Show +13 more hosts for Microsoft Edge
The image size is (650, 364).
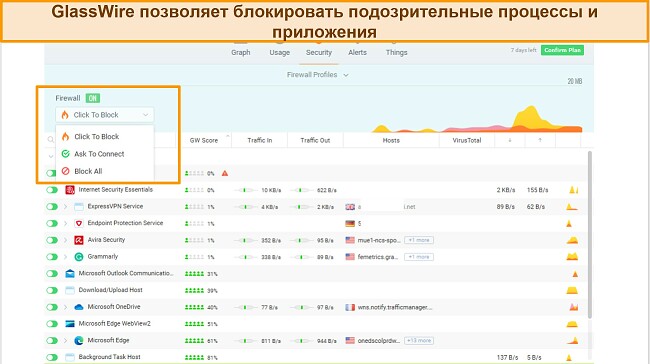tap(419, 340)
